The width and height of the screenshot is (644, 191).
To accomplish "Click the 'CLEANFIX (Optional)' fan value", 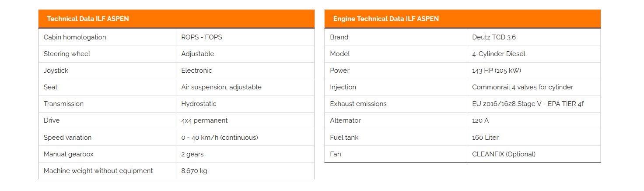I will 504,154.
